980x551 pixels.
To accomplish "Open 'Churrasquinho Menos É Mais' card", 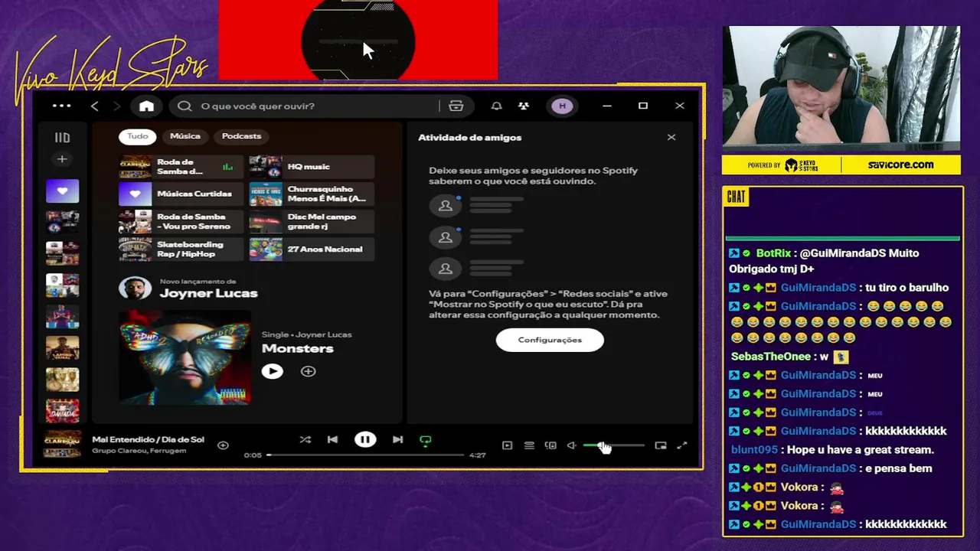I will (x=312, y=194).
